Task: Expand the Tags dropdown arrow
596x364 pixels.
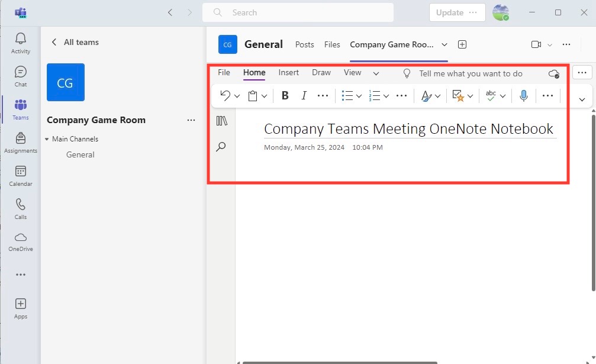Action: (x=470, y=96)
